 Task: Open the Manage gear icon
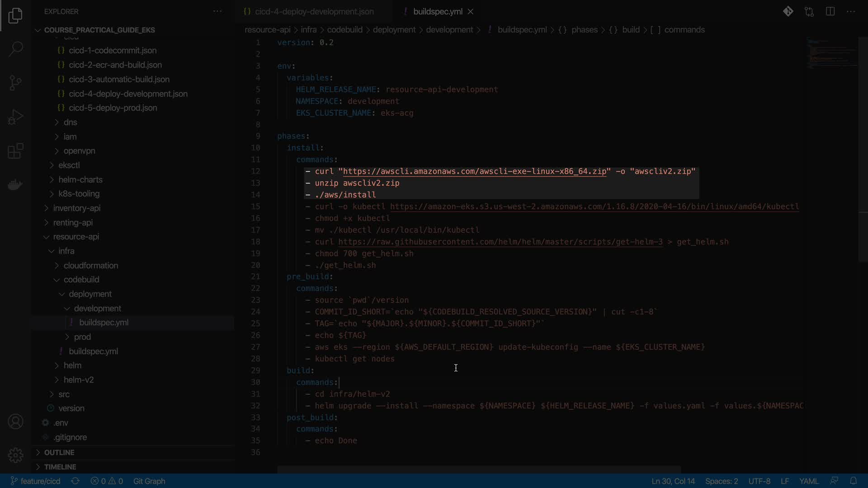pos(15,455)
